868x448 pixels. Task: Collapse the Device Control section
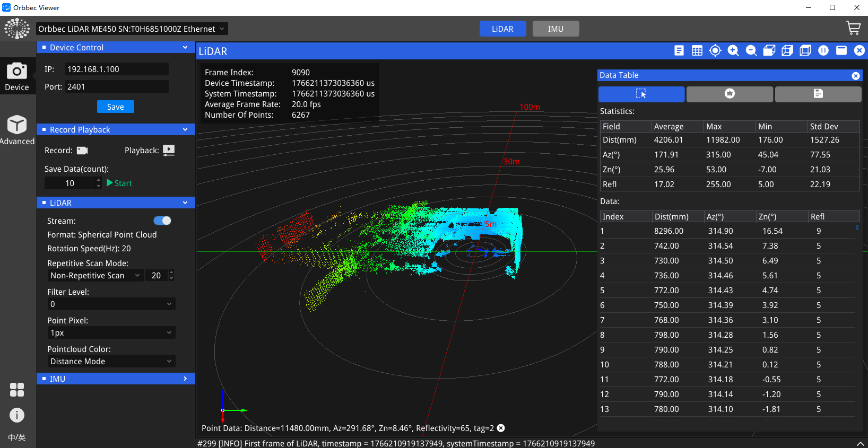click(x=185, y=47)
